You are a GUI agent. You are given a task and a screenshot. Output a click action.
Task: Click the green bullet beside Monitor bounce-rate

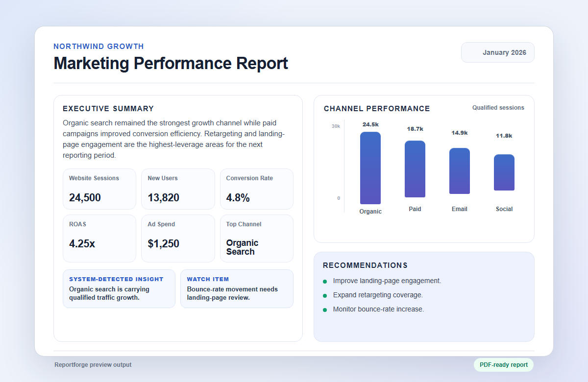click(x=325, y=310)
